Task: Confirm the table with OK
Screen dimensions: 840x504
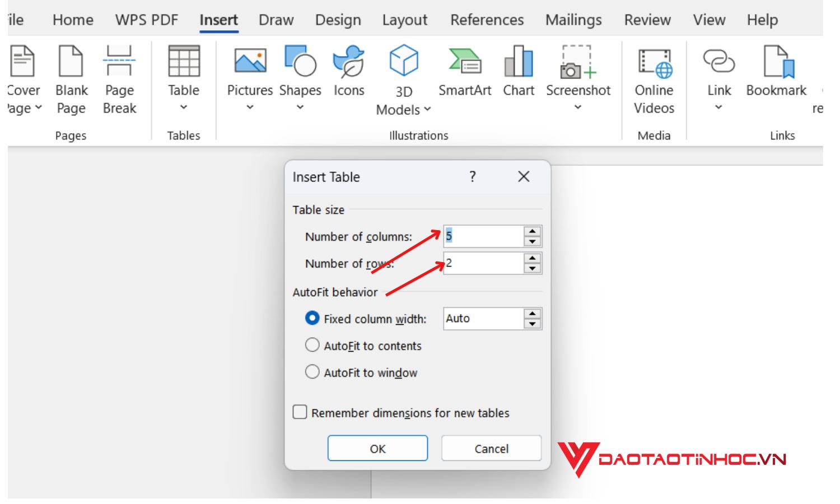Action: pyautogui.click(x=377, y=449)
